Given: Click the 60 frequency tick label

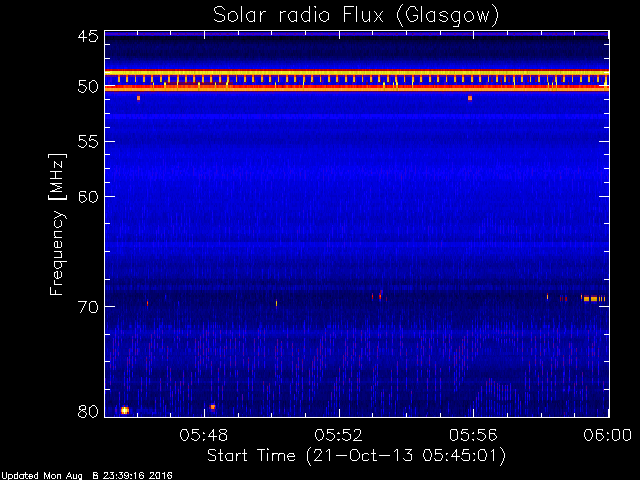Looking at the screenshot, I should (88, 196).
